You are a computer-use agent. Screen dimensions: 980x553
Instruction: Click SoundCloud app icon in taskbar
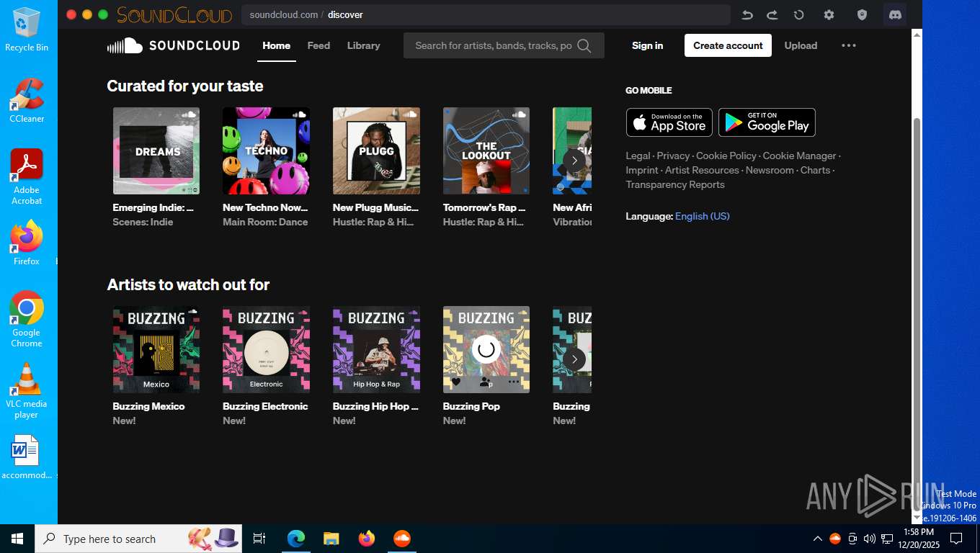pos(401,539)
